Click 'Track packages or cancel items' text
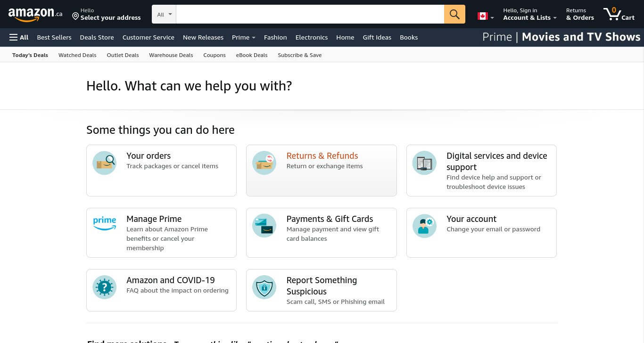The width and height of the screenshot is (644, 343). (172, 166)
